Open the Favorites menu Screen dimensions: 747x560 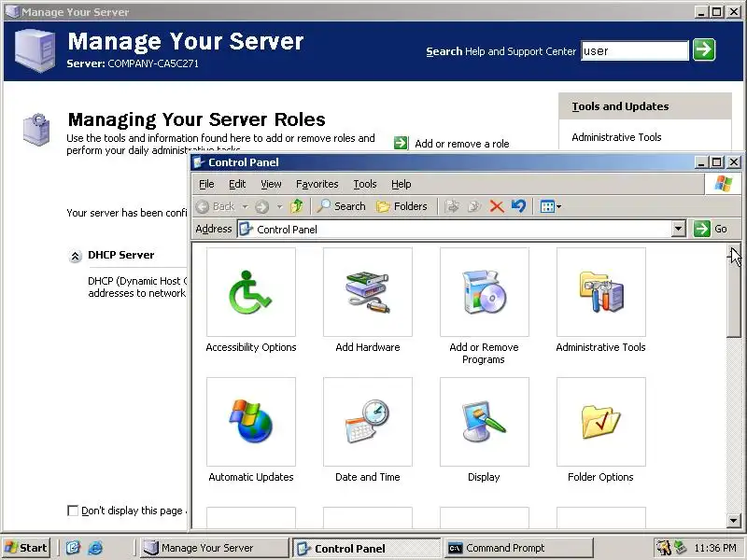(x=317, y=184)
